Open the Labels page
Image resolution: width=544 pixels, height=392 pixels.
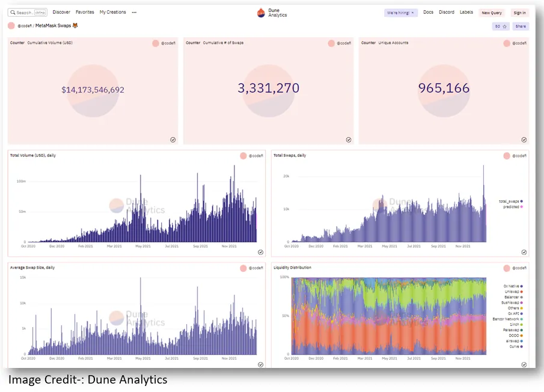coord(466,12)
